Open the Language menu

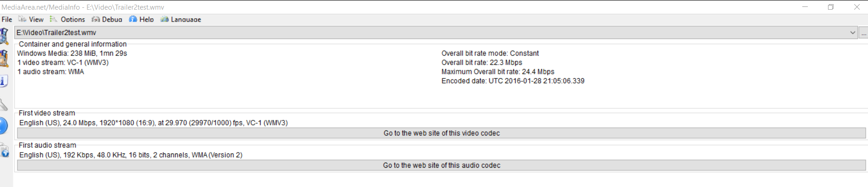[x=181, y=19]
